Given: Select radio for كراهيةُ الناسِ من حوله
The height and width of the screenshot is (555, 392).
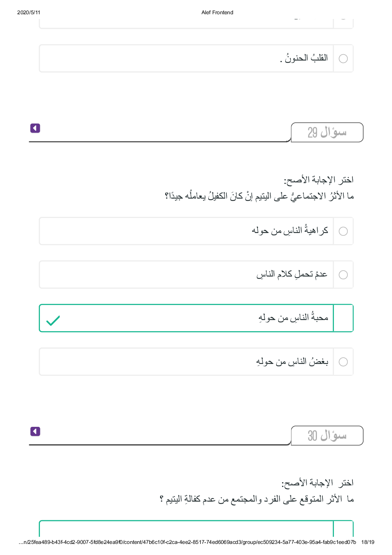Looking at the screenshot, I should [x=343, y=231].
